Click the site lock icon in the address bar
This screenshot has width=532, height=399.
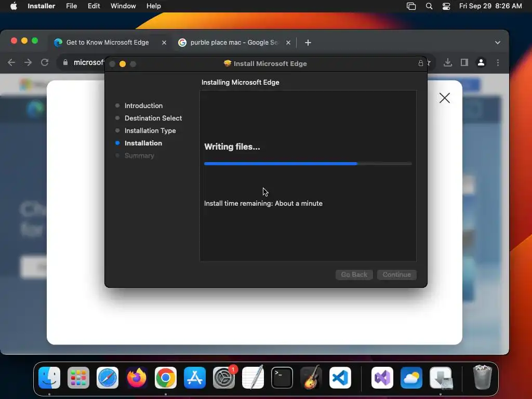[65, 62]
